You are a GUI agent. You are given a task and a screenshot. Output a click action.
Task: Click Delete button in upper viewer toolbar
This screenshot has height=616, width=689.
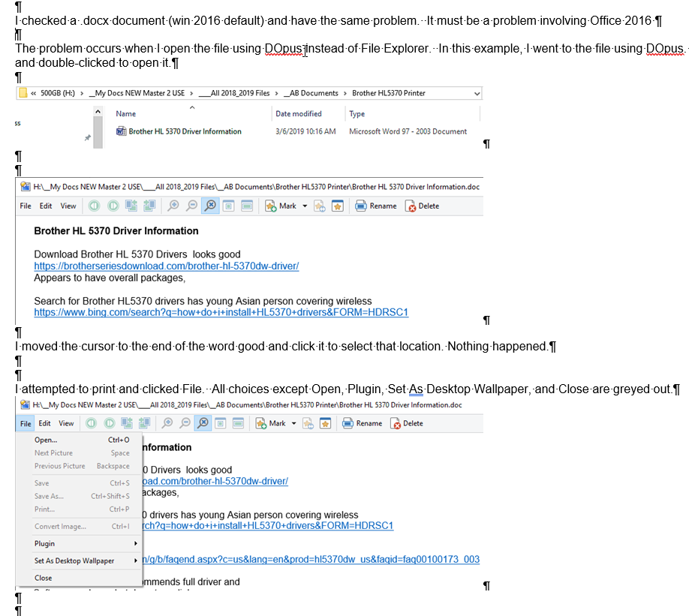423,206
